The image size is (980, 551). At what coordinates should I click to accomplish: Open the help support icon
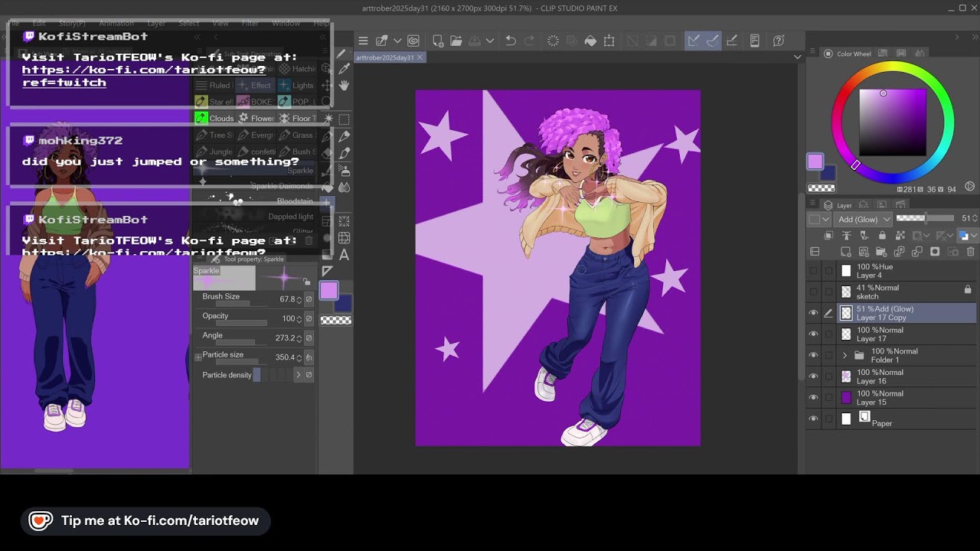[779, 41]
